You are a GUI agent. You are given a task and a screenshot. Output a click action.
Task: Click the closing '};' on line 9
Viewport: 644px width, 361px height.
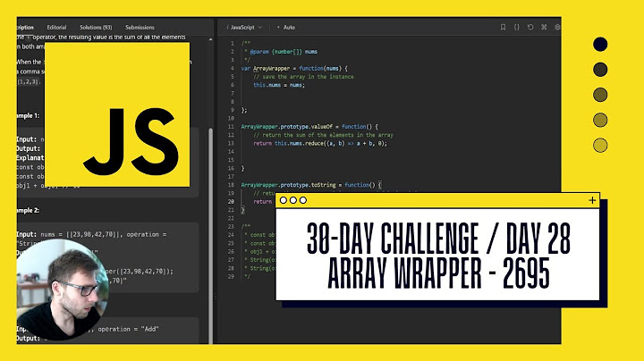tap(244, 110)
